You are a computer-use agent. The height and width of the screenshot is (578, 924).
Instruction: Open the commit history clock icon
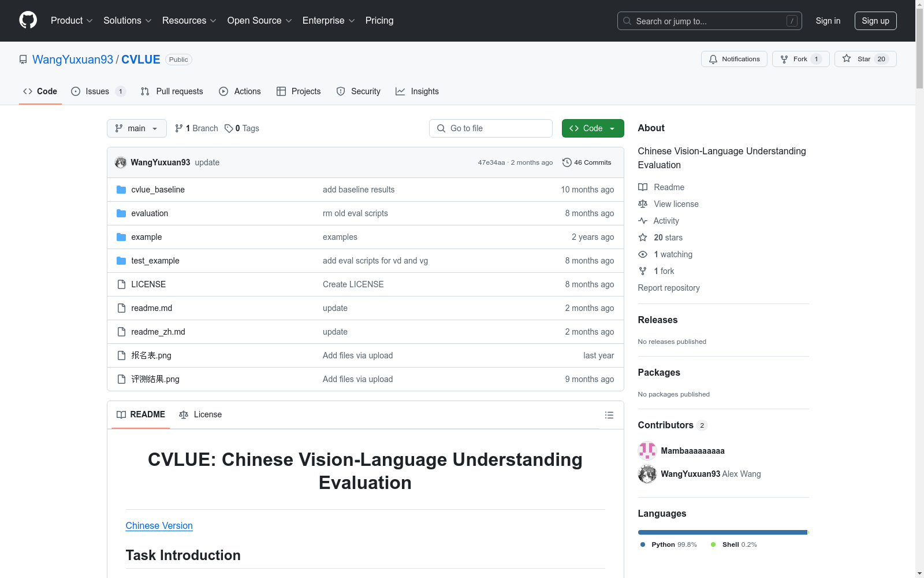(567, 162)
